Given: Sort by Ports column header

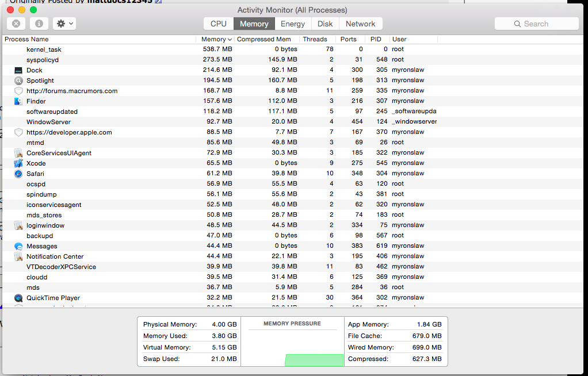Looking at the screenshot, I should click(350, 39).
